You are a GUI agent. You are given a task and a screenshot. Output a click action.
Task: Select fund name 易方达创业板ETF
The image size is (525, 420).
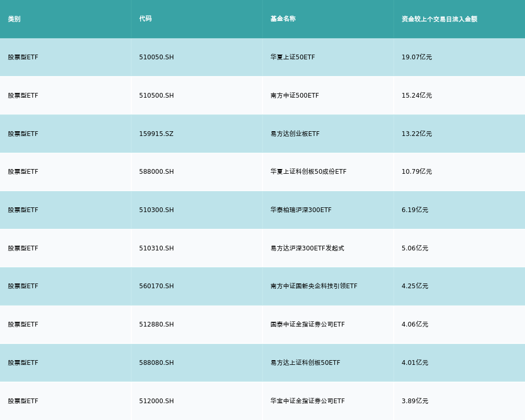pyautogui.click(x=295, y=134)
